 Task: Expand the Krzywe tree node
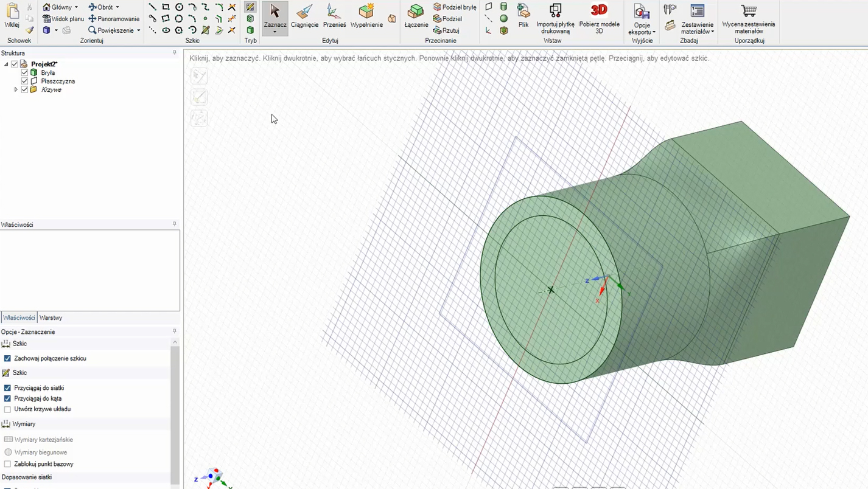pos(16,89)
